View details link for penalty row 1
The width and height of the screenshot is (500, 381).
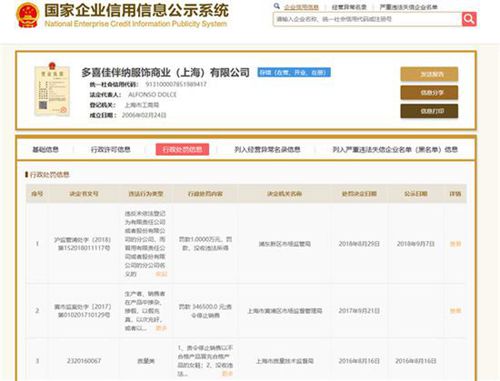[x=455, y=244]
